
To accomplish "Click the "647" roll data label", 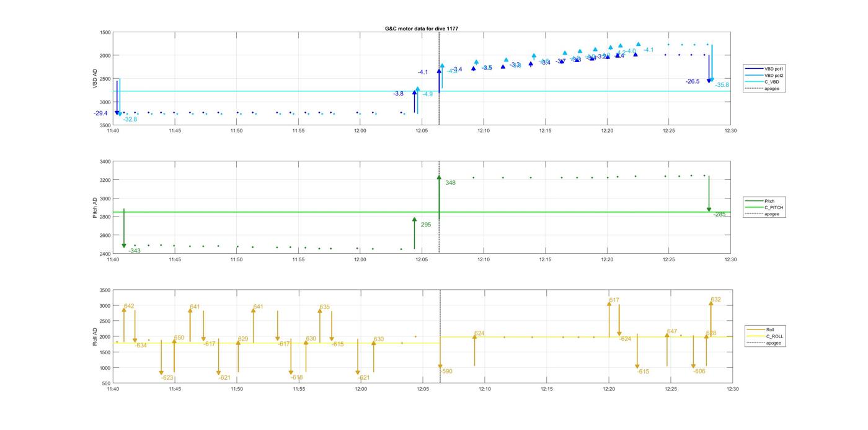I will 672,331.
